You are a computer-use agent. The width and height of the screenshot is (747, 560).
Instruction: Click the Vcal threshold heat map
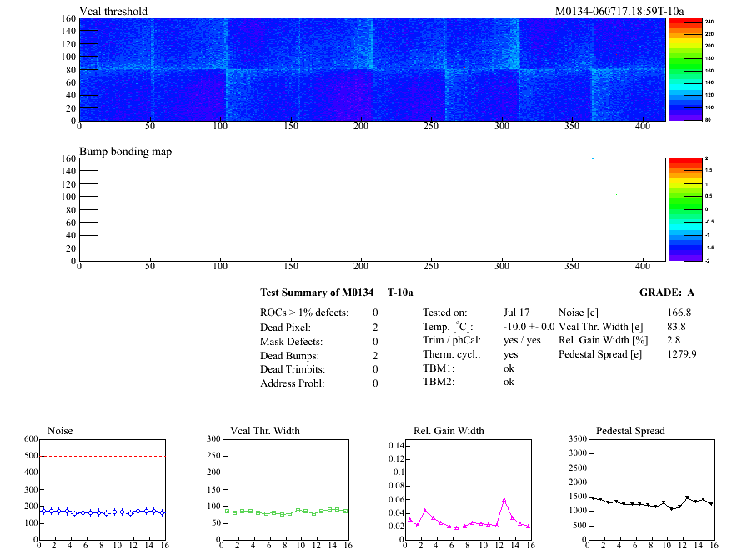[371, 69]
